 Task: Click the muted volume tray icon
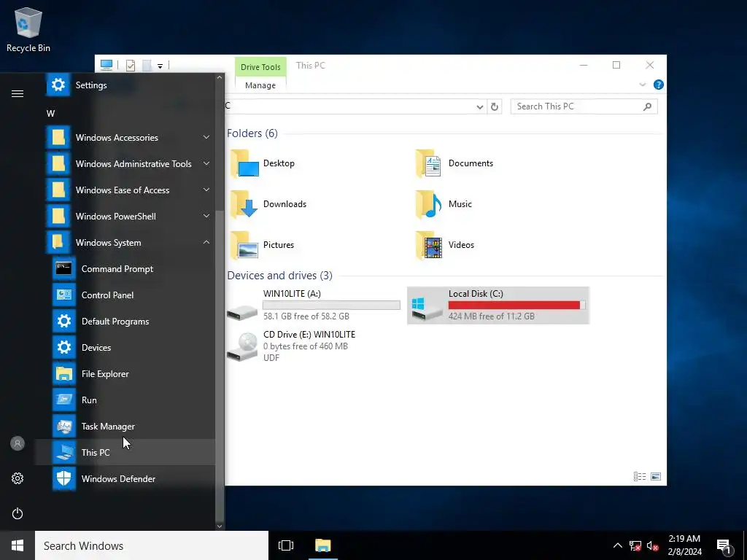point(653,545)
